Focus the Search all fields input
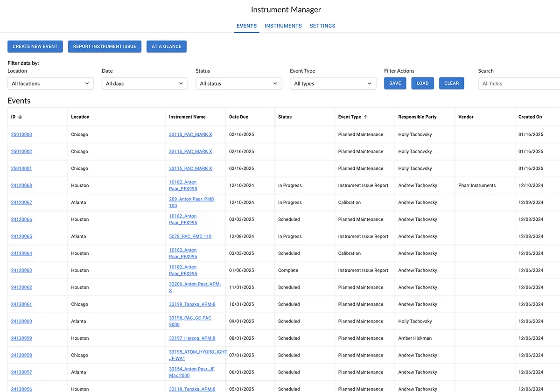The image size is (560, 392). click(519, 84)
